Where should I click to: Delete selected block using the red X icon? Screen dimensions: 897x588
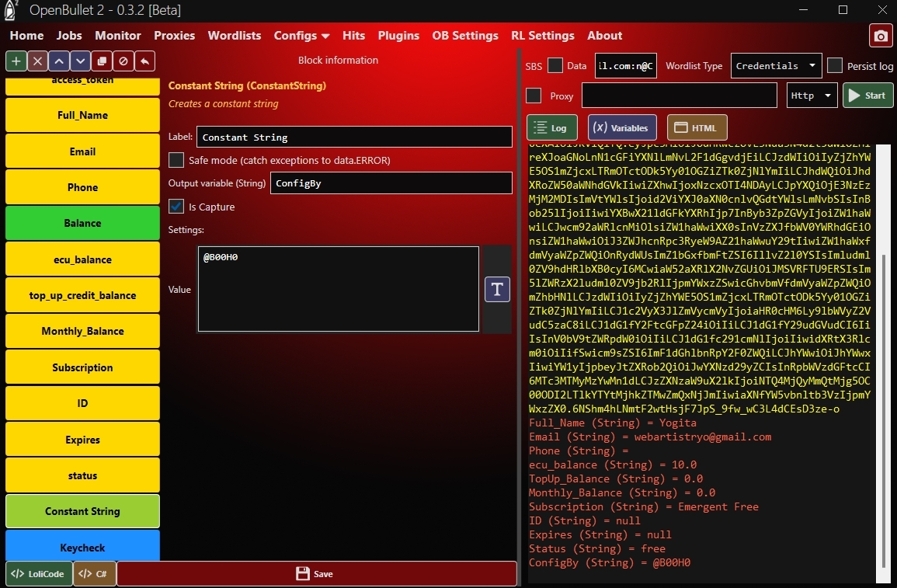[x=37, y=61]
